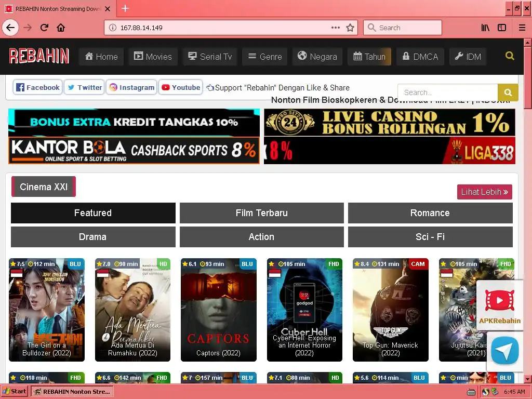Expand the Genre menu
The image size is (532, 399).
pyautogui.click(x=264, y=56)
